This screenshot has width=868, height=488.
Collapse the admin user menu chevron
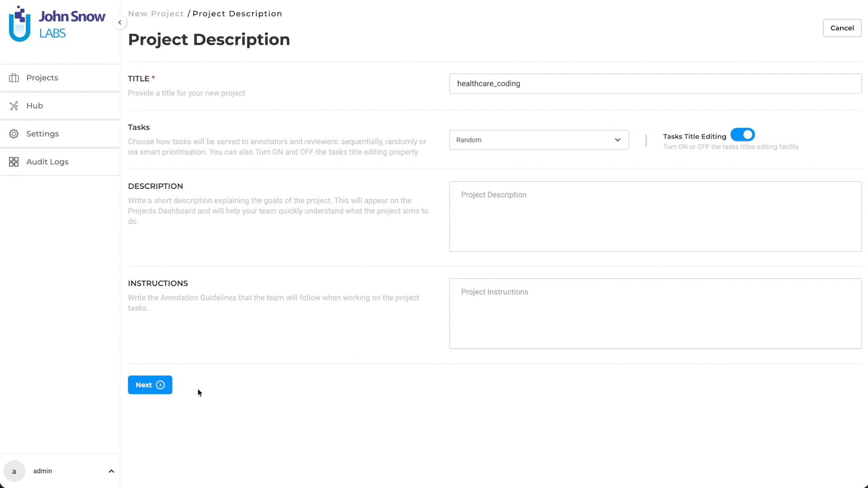pyautogui.click(x=111, y=471)
